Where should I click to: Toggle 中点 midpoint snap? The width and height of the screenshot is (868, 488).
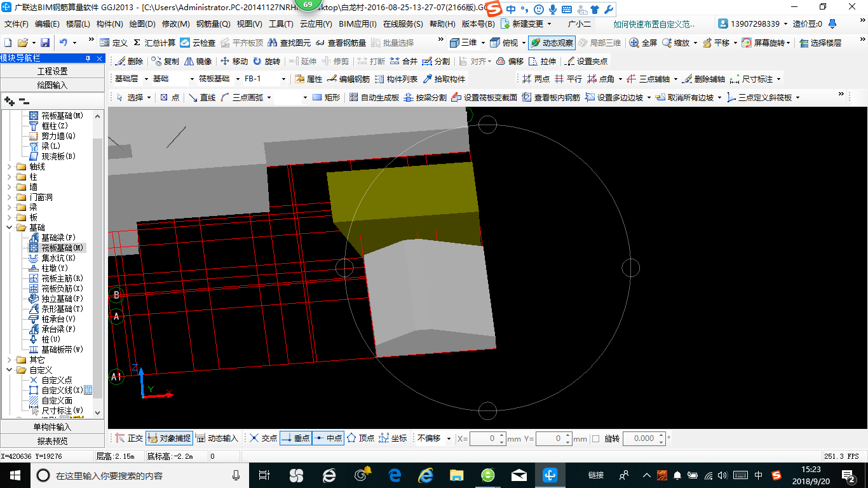point(328,438)
